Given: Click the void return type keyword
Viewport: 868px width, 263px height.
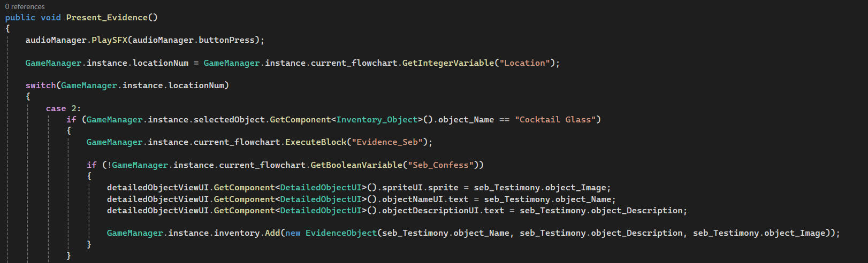Looking at the screenshot, I should tap(51, 18).
